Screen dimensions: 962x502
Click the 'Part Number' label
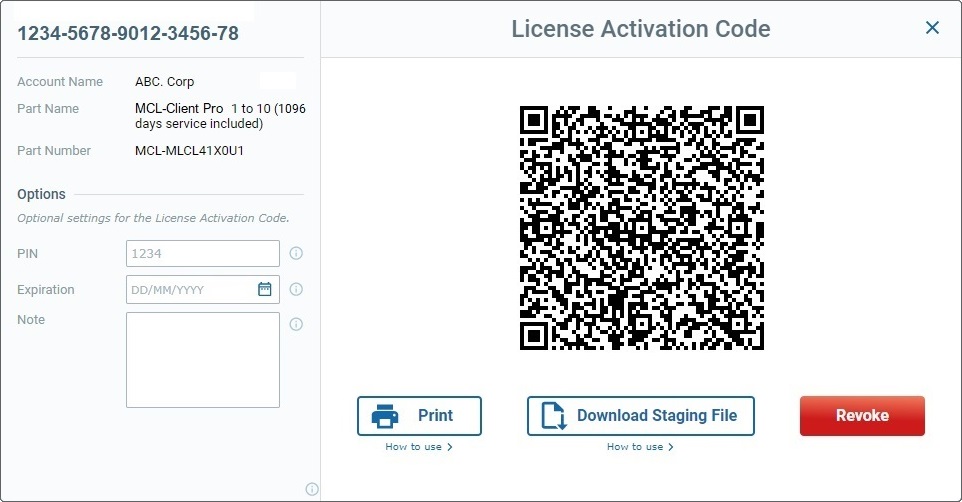click(54, 150)
